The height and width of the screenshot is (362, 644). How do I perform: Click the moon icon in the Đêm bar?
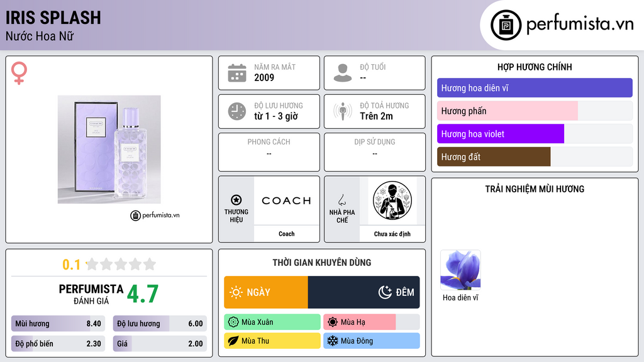[x=385, y=292]
